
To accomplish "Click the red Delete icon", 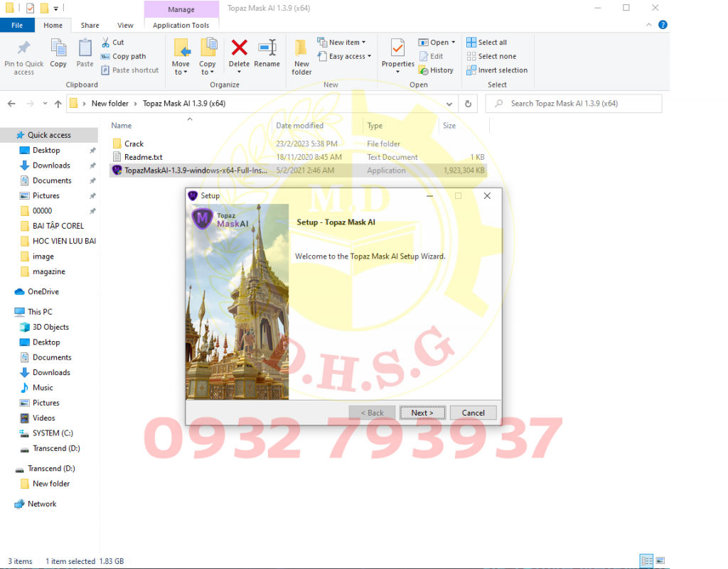I will point(239,48).
